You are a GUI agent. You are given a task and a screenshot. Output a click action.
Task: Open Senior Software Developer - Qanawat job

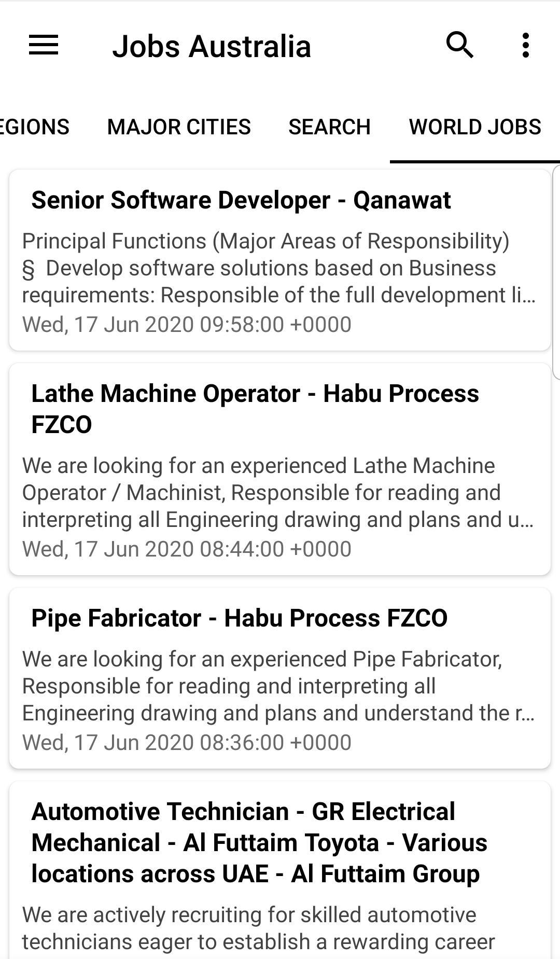(241, 200)
